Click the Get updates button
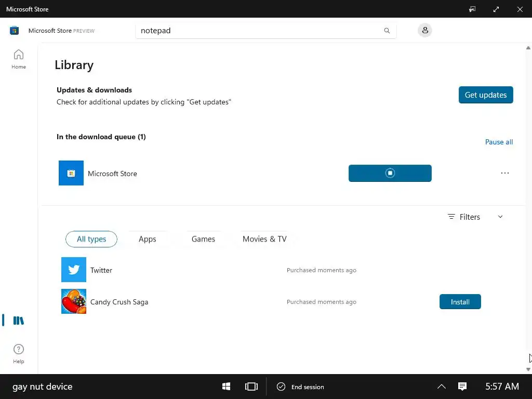This screenshot has height=399, width=532. pos(486,95)
